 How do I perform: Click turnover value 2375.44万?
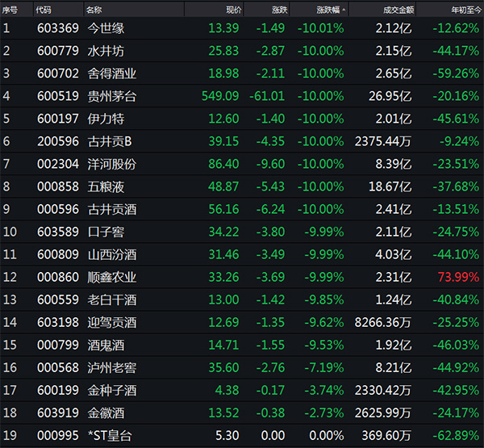click(x=383, y=141)
